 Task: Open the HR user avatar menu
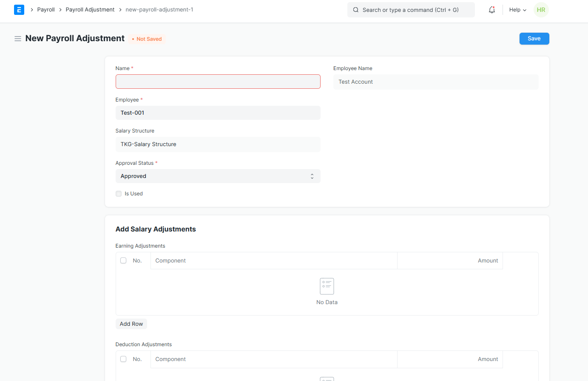coord(541,10)
